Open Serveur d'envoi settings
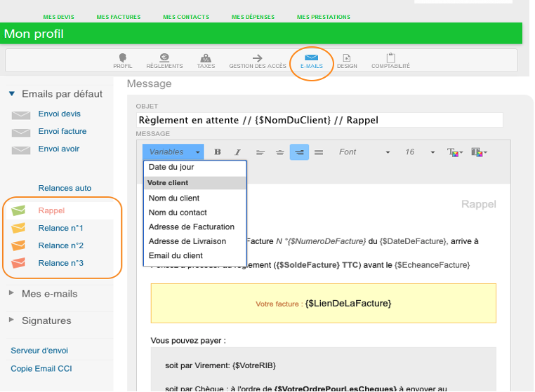 [x=39, y=351]
